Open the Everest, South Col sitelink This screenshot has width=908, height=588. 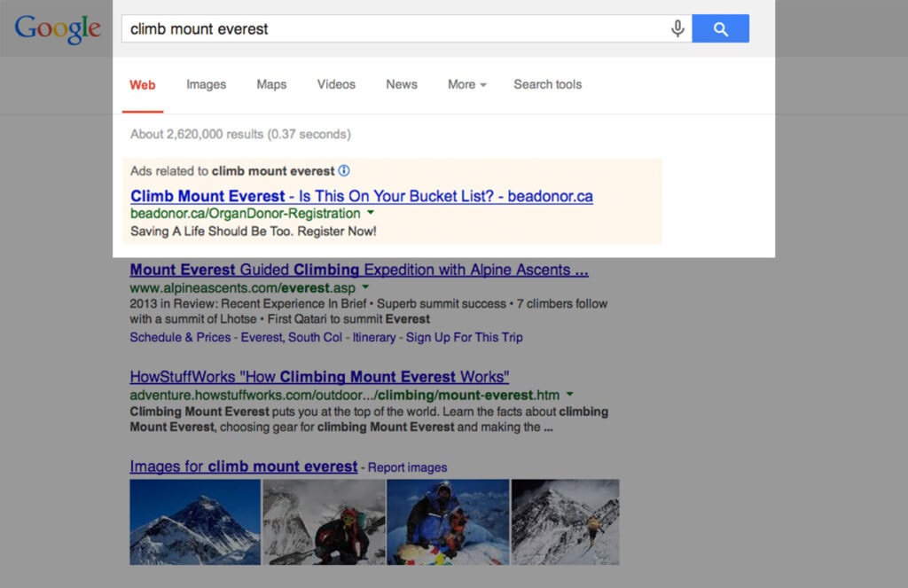point(291,337)
